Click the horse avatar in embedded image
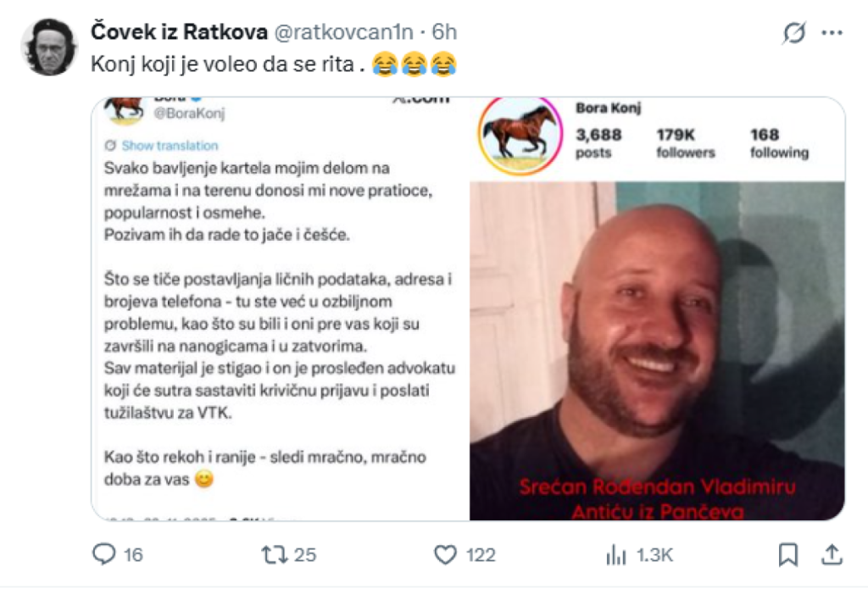Screen dimensions: 868x589 click(x=520, y=136)
